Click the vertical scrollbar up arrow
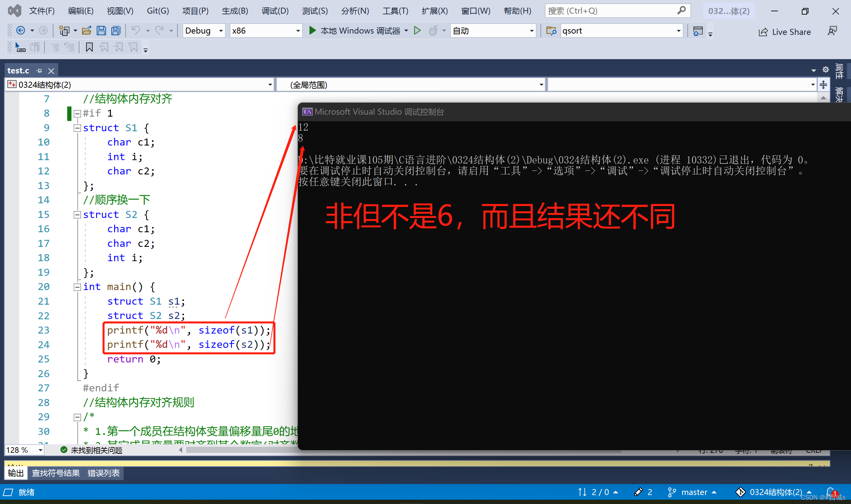The height and width of the screenshot is (504, 851). coord(823,98)
